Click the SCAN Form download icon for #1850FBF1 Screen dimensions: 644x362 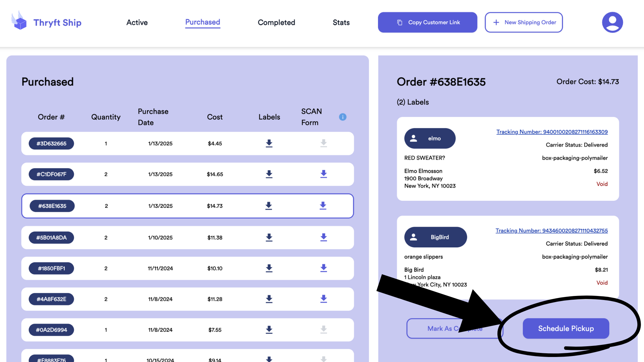click(323, 268)
